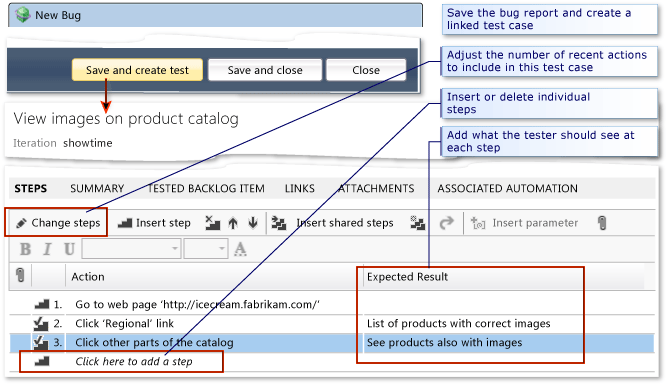
Task: Click the font color A icon
Action: pyautogui.click(x=240, y=249)
